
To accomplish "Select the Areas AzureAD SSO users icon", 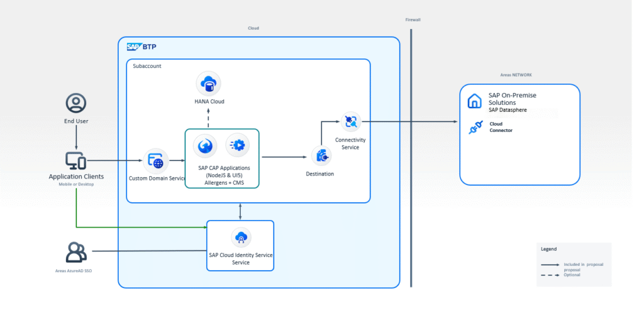I will (x=76, y=253).
